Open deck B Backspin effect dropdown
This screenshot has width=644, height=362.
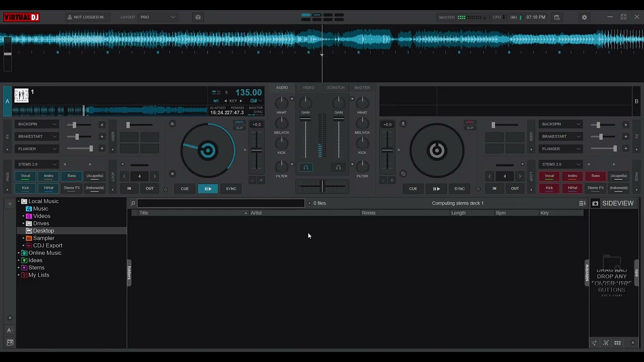pos(561,124)
